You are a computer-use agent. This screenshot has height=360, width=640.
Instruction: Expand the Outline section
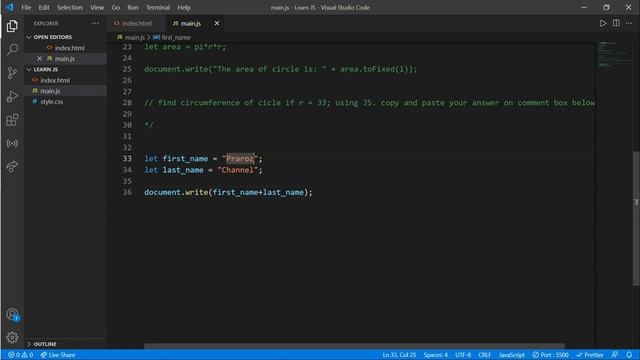[65, 344]
